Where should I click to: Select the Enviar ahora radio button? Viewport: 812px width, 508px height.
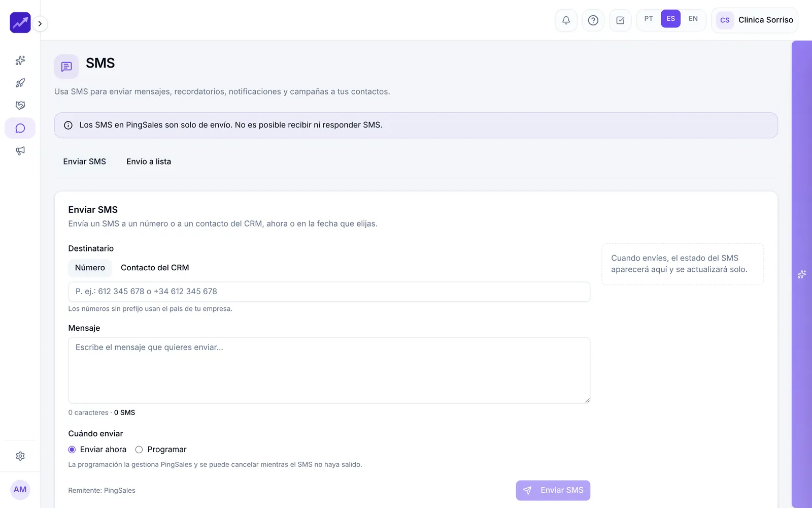point(72,450)
